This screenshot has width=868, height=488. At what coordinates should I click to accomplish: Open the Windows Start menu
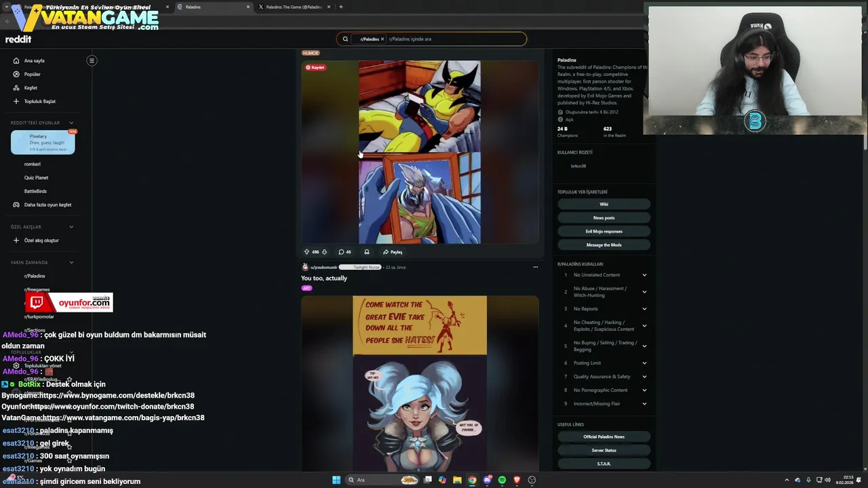tap(336, 480)
